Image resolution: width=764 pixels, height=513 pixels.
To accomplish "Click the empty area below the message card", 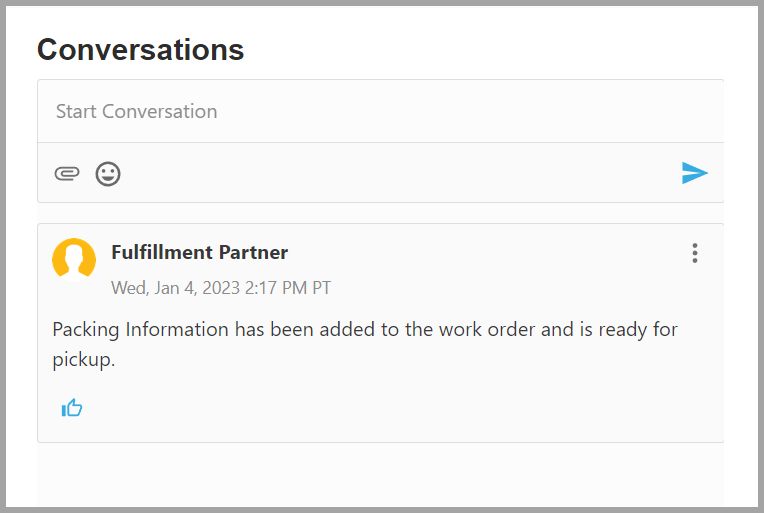I will coord(381,475).
